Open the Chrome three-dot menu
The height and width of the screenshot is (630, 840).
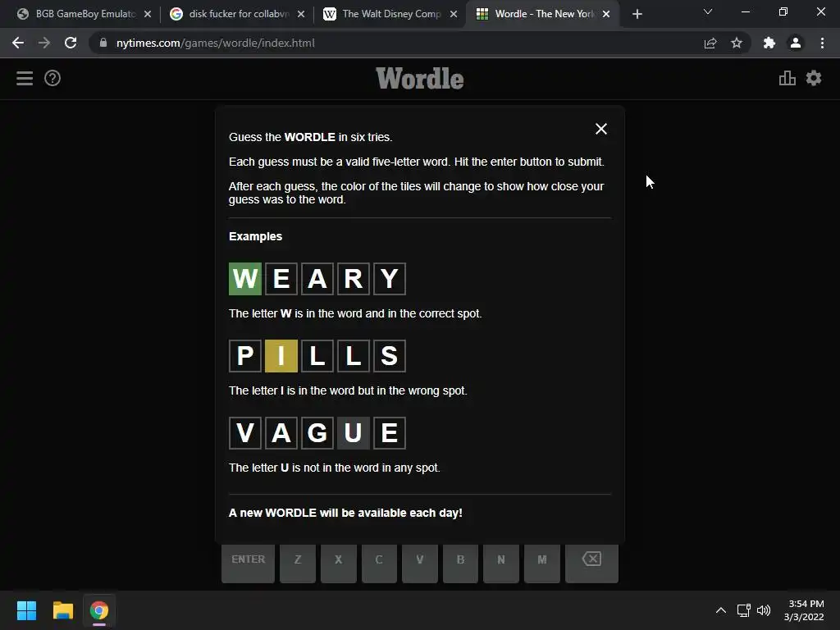pos(822,43)
